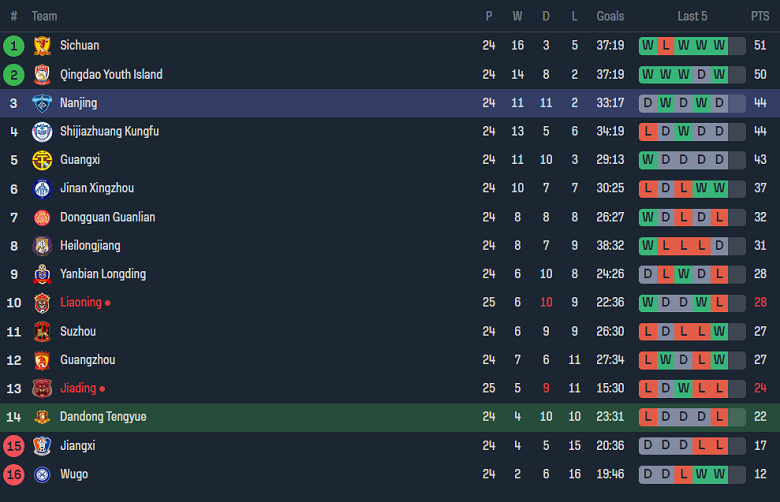
Task: Open the Heilongjiang club badge
Action: [x=41, y=246]
